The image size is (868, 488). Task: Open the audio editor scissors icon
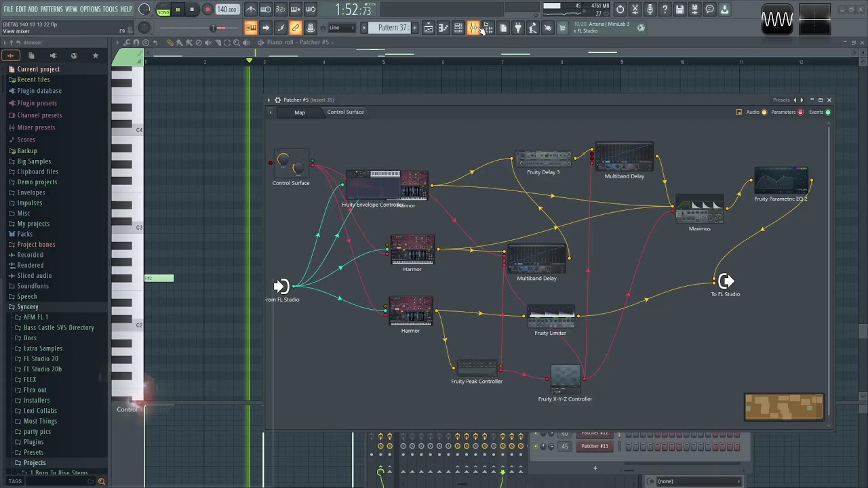click(635, 9)
